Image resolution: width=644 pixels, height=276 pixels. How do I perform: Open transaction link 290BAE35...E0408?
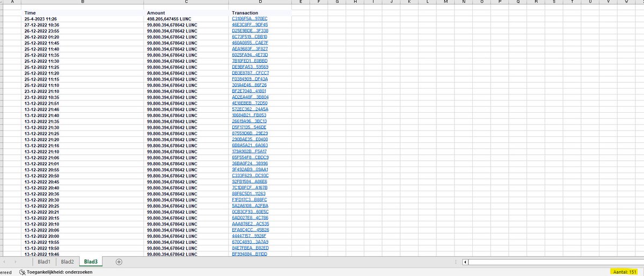pyautogui.click(x=250, y=139)
